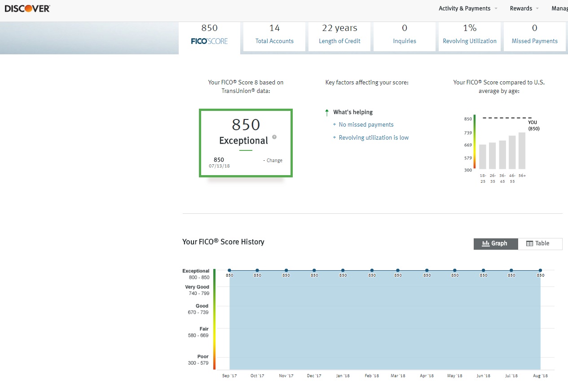Switch history view to Table
Screen dimensions: 568x392
coord(540,243)
